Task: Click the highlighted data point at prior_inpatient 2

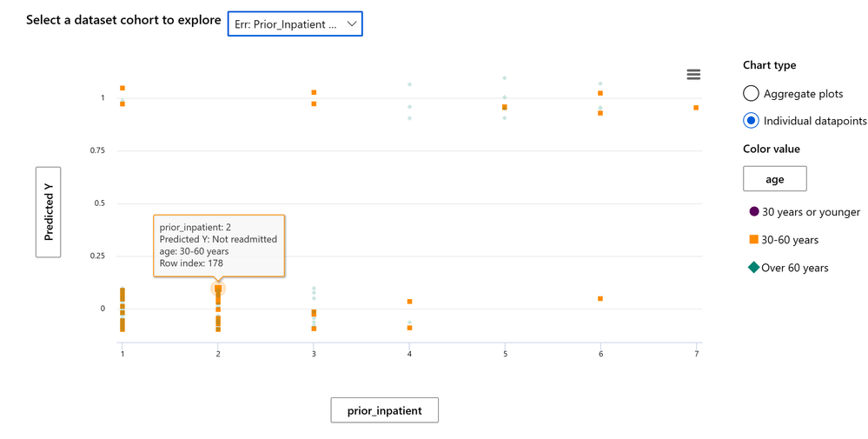Action: [218, 288]
